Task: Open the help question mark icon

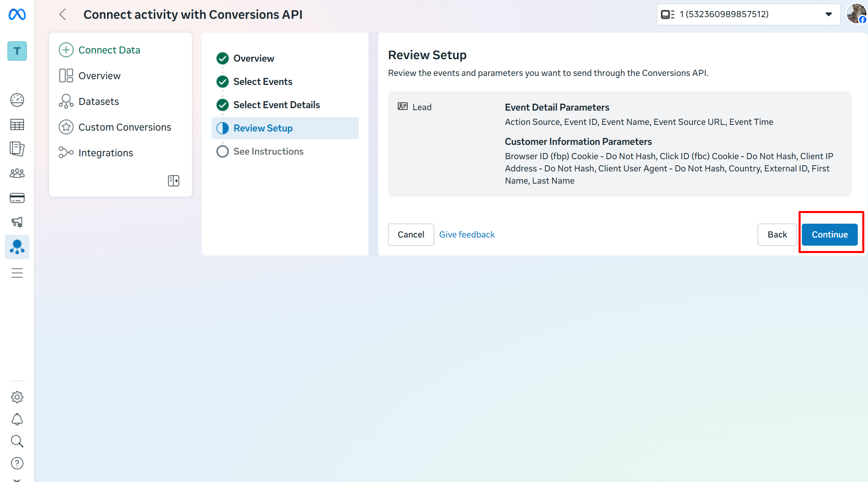Action: click(x=17, y=463)
